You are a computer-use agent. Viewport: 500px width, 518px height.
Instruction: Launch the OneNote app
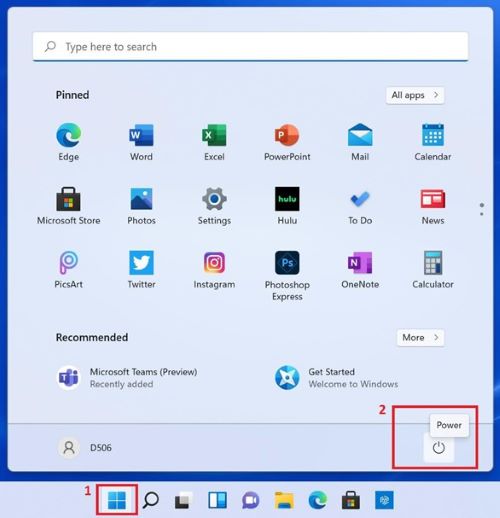click(x=360, y=270)
